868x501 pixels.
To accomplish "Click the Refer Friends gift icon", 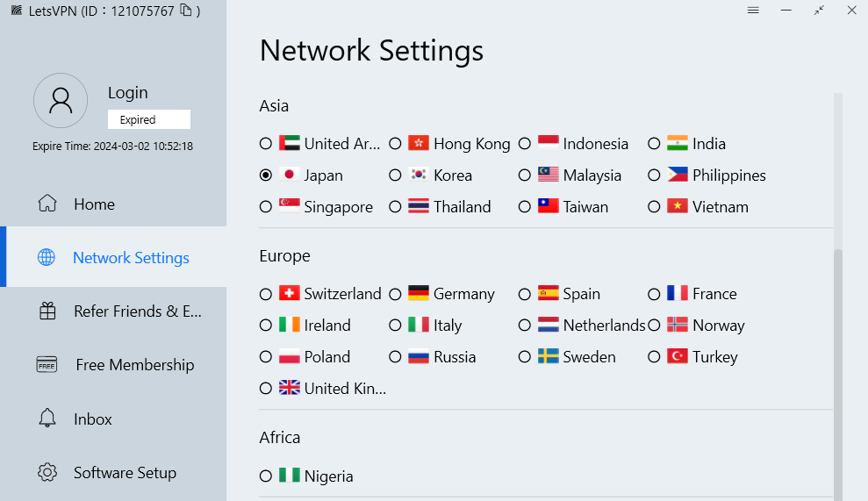I will coord(47,311).
